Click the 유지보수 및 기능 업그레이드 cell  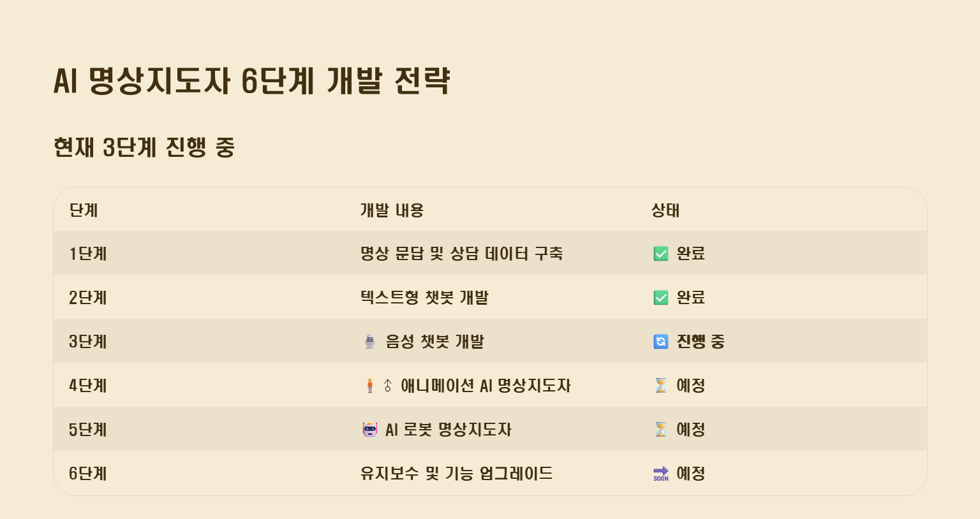(x=456, y=474)
